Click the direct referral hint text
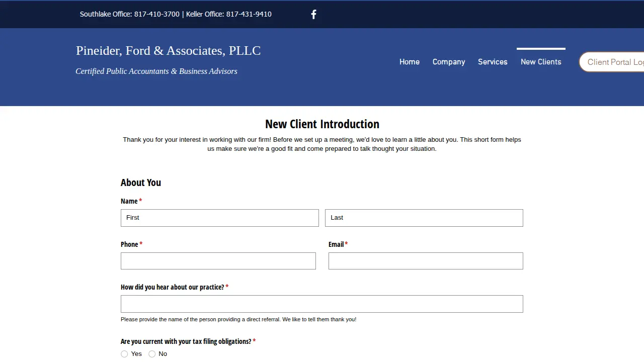This screenshot has height=362, width=644. [x=238, y=319]
